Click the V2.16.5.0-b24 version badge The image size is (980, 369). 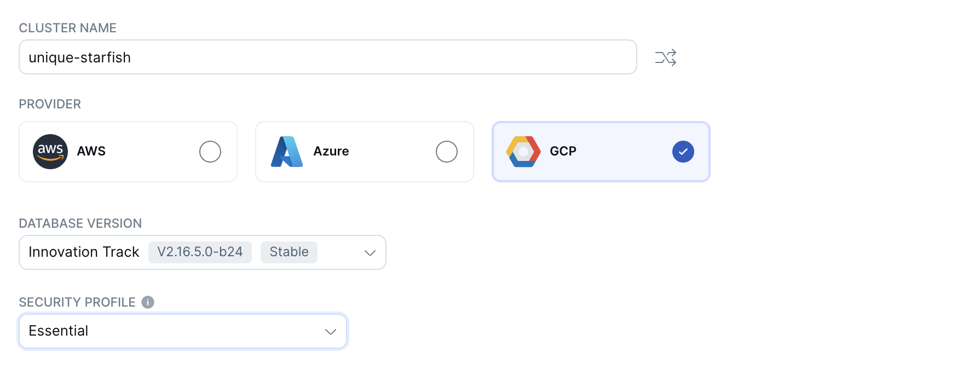pos(199,252)
